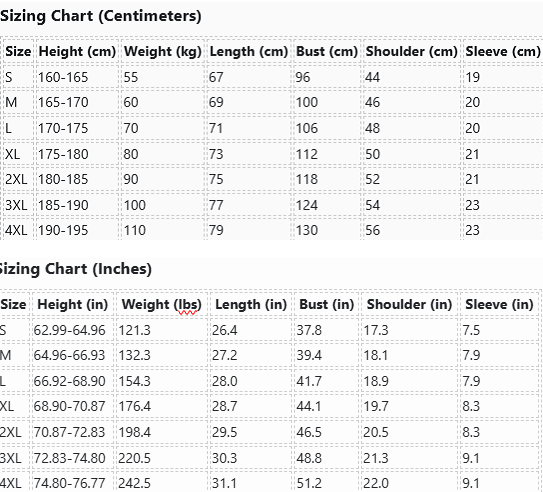Click the Sizing Chart (Inches) heading
This screenshot has height=492, width=543.
click(75, 269)
